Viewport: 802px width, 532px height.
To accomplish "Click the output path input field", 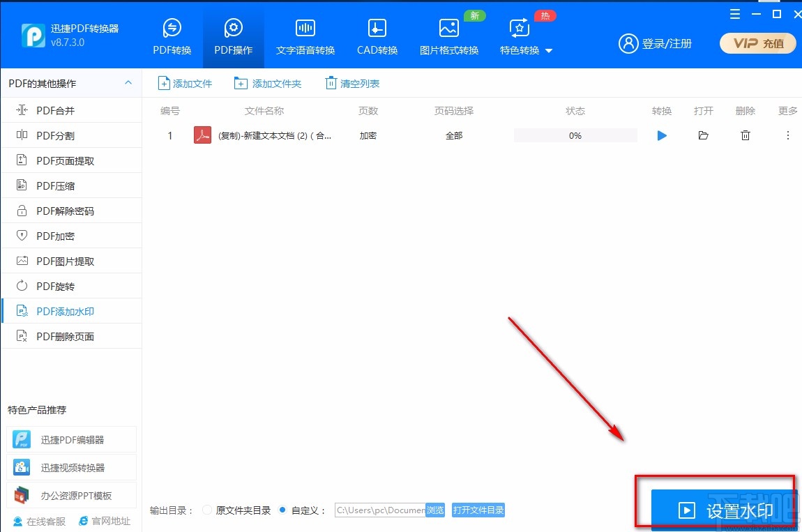I will point(380,510).
